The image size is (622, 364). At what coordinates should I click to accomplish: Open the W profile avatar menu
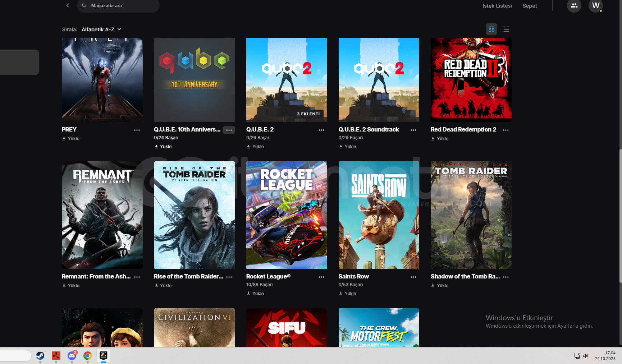click(x=595, y=6)
